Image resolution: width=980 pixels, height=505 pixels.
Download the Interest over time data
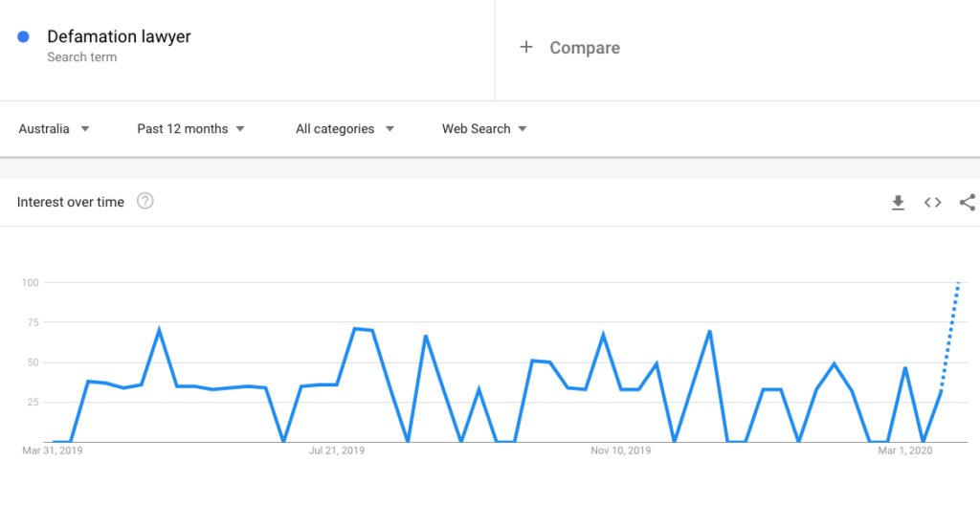898,203
